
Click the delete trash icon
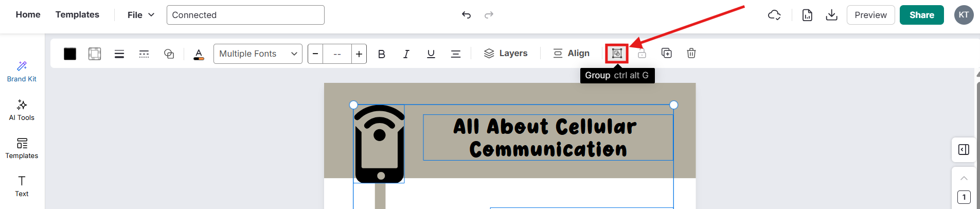coord(691,54)
